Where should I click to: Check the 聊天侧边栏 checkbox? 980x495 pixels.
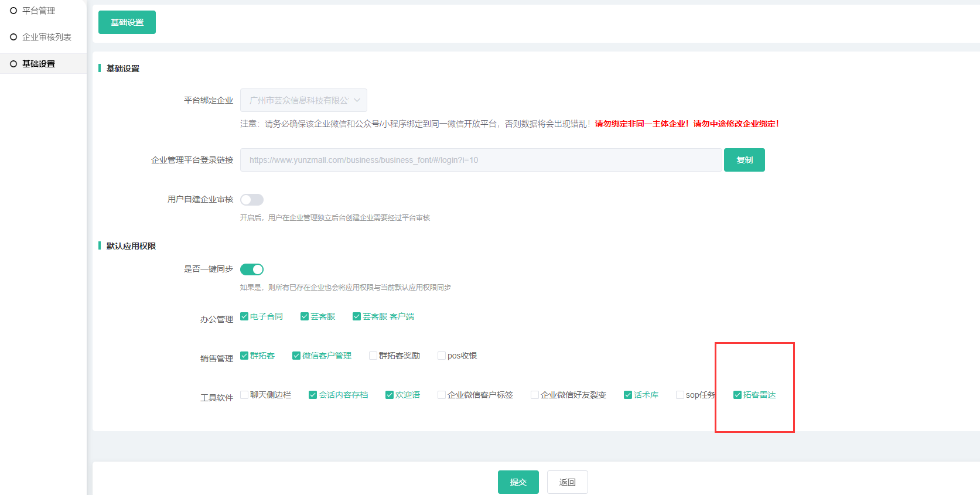(x=244, y=395)
